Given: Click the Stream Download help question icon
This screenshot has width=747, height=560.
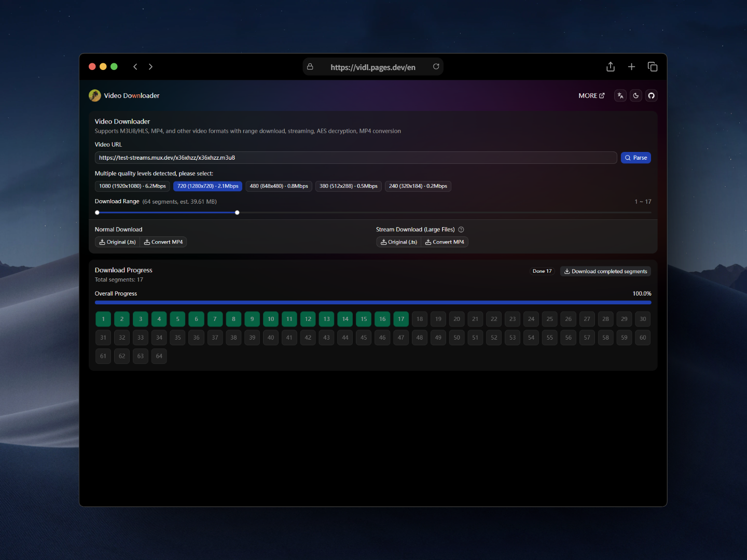Looking at the screenshot, I should click(461, 230).
